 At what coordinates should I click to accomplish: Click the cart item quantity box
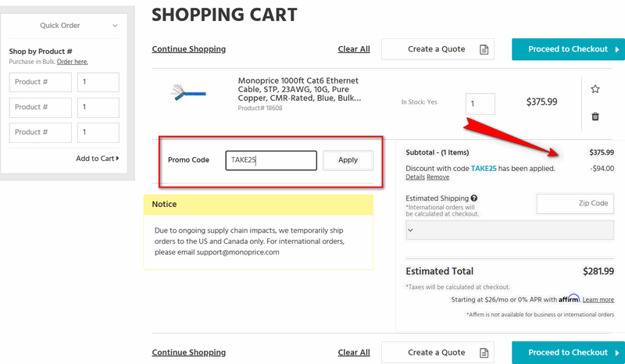(480, 103)
